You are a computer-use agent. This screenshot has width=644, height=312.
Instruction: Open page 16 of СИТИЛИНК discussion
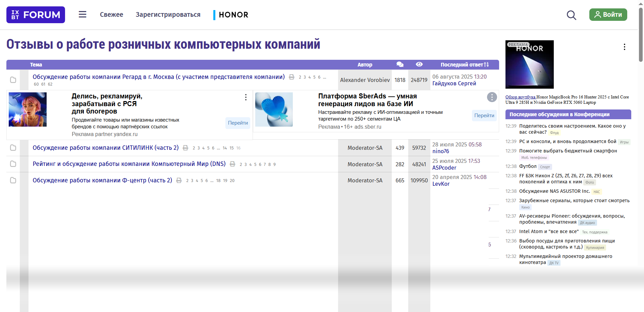[x=238, y=148]
